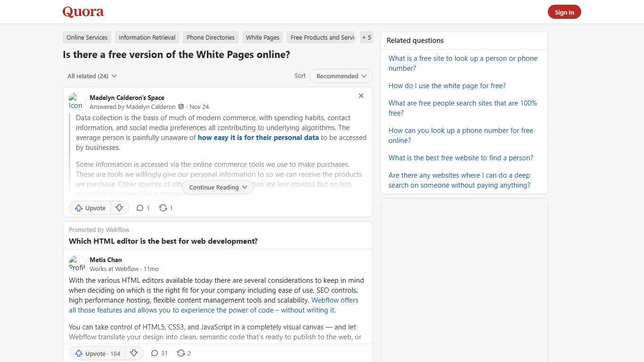Expand Continue Reading on the answer
The image size is (644, 362).
[217, 187]
